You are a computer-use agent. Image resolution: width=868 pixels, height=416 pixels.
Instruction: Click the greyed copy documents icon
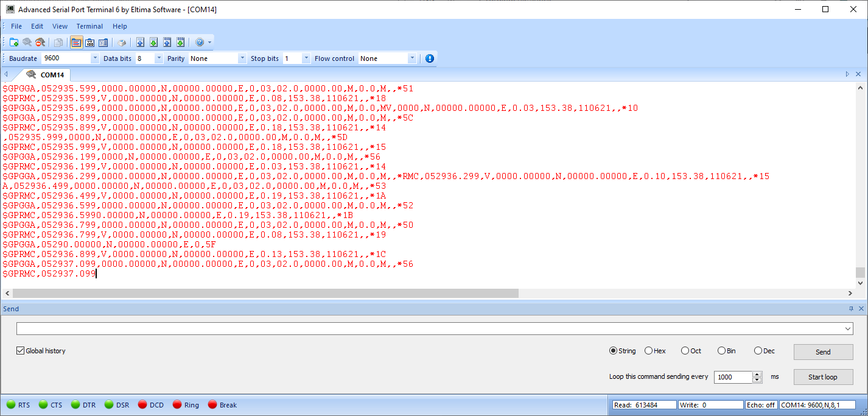point(58,42)
